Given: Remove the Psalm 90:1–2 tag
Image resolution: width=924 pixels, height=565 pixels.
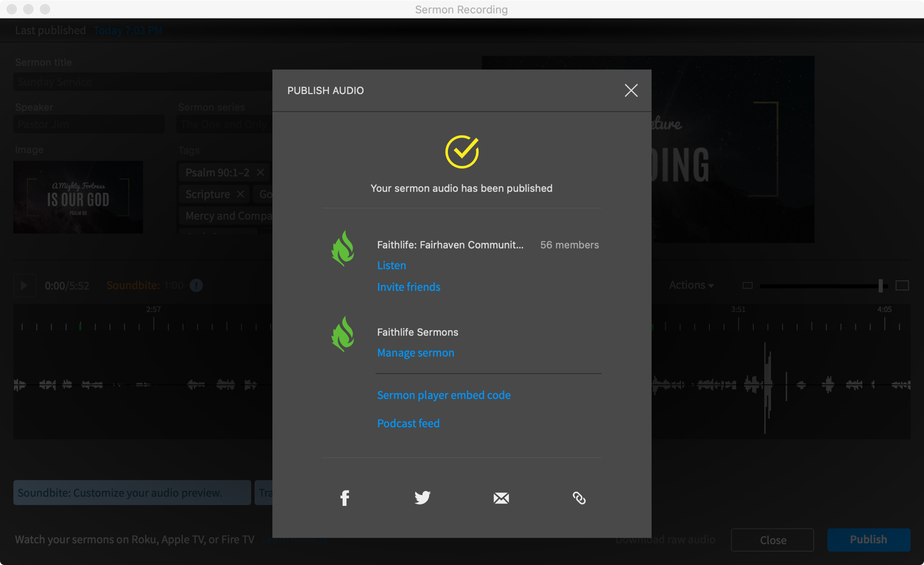Looking at the screenshot, I should [261, 172].
